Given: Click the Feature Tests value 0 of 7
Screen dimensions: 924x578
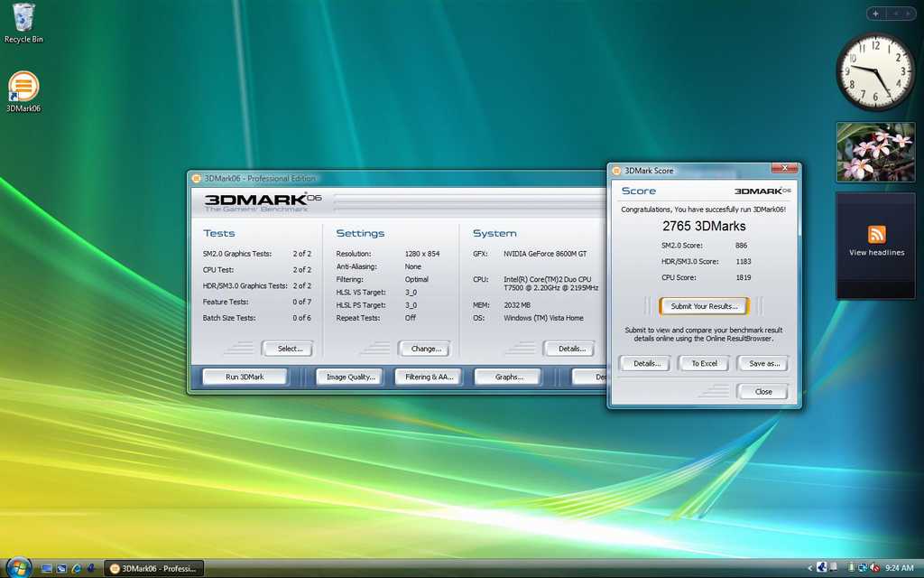Looking at the screenshot, I should [x=301, y=302].
